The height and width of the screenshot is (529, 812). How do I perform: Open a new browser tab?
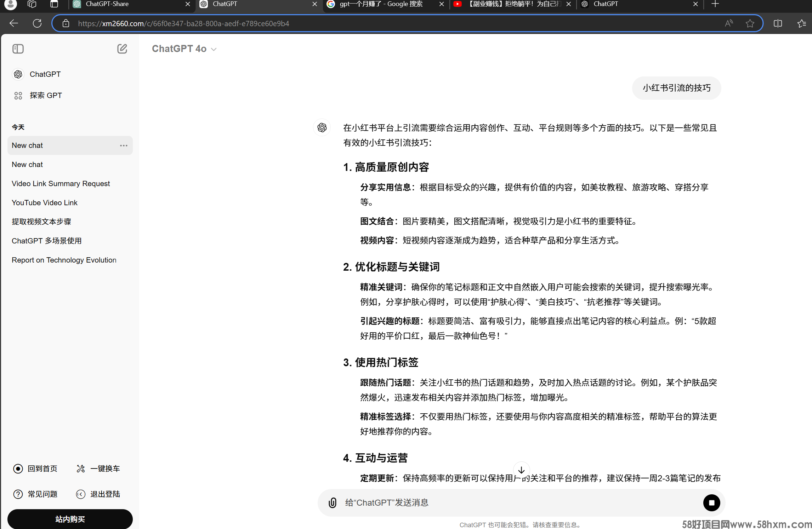[715, 4]
